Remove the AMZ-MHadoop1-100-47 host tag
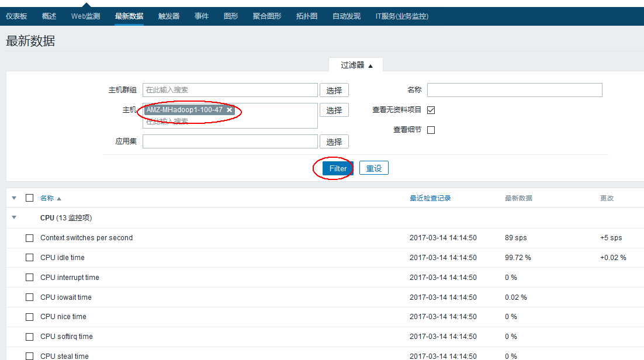The width and height of the screenshot is (644, 360). pos(229,110)
